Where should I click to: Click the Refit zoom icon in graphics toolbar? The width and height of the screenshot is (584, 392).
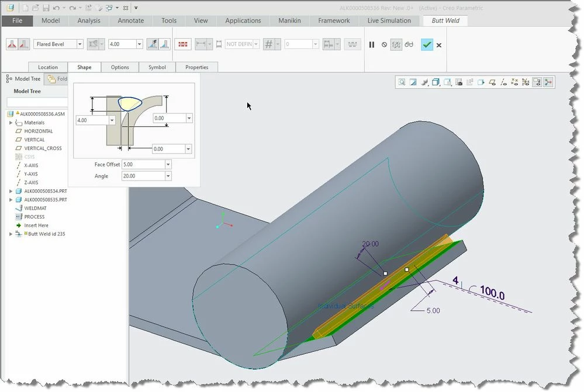click(x=402, y=82)
